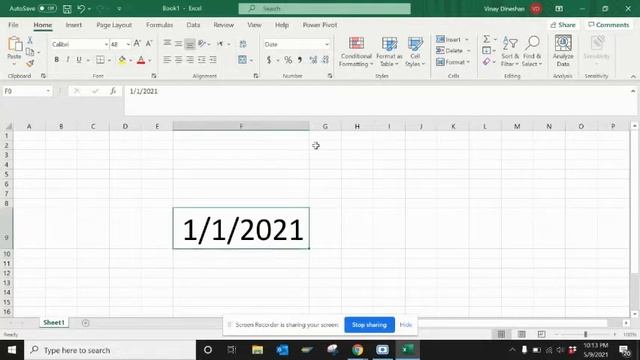640x360 pixels.
Task: Click the Decrease Indent icon
Action: (202, 60)
